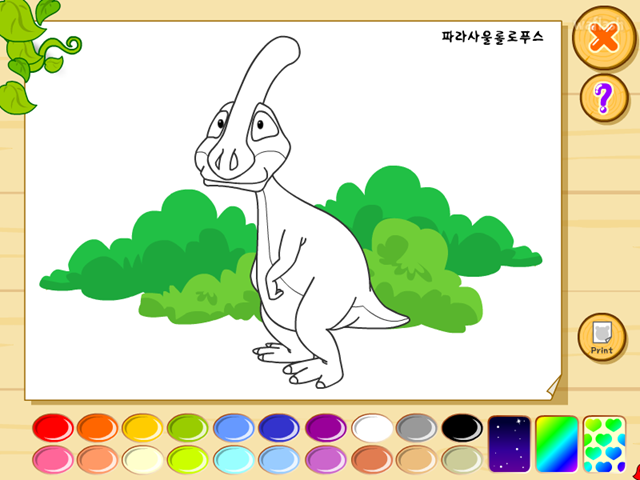Select the olive green paint
640x480 pixels.
pyautogui.click(x=188, y=428)
